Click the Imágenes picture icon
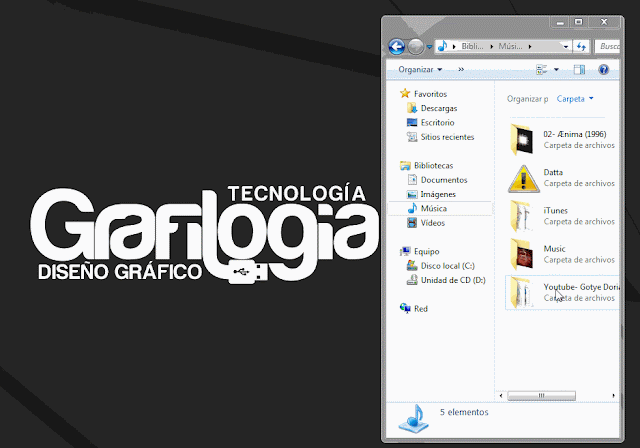 [x=412, y=194]
